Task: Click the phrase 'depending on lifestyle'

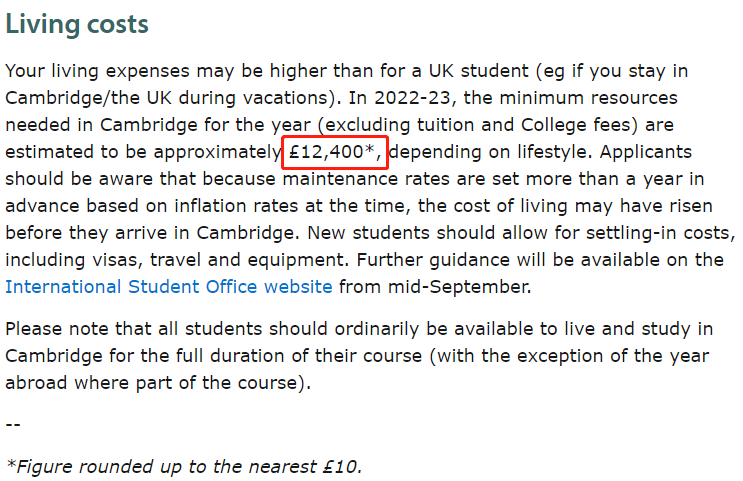Action: (486, 152)
